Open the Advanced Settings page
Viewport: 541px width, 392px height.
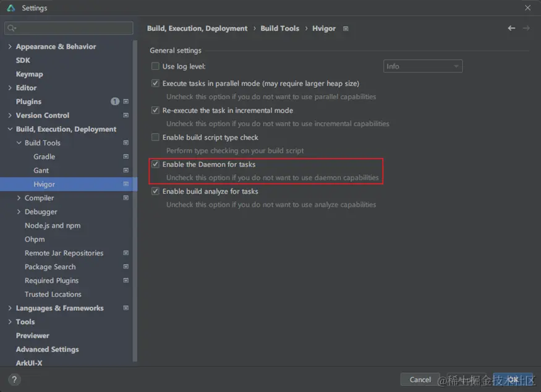47,349
